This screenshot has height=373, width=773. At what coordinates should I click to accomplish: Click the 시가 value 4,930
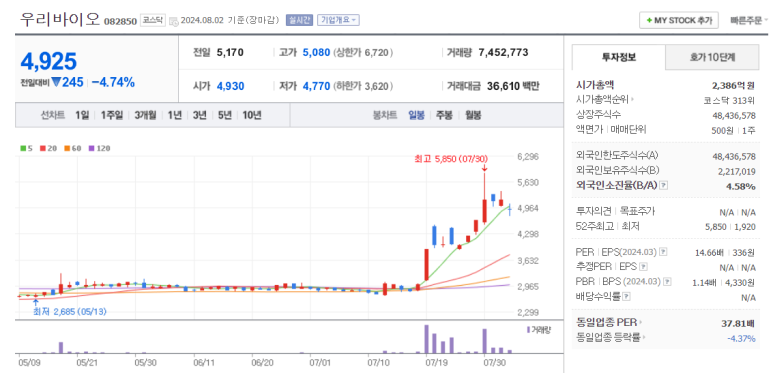pyautogui.click(x=230, y=87)
